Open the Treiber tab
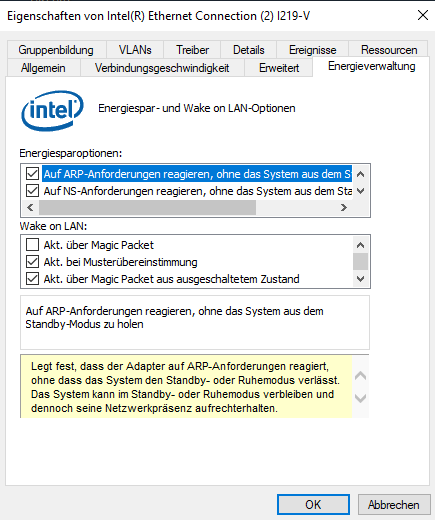 [192, 50]
